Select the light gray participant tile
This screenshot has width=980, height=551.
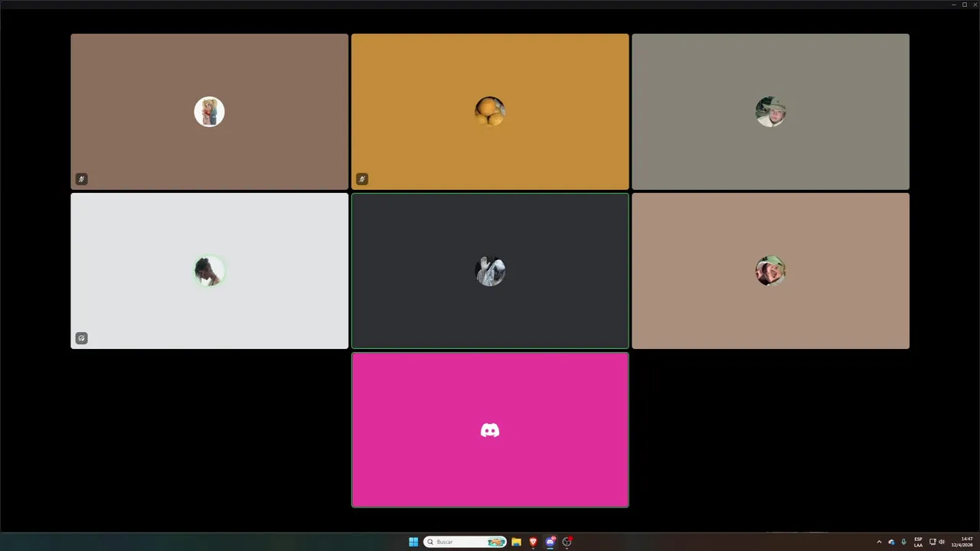(x=209, y=271)
